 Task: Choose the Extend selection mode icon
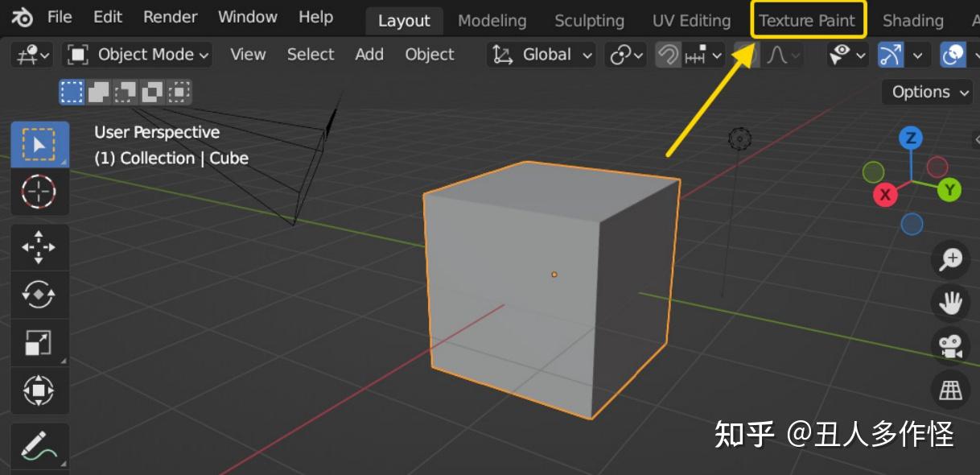click(x=98, y=92)
